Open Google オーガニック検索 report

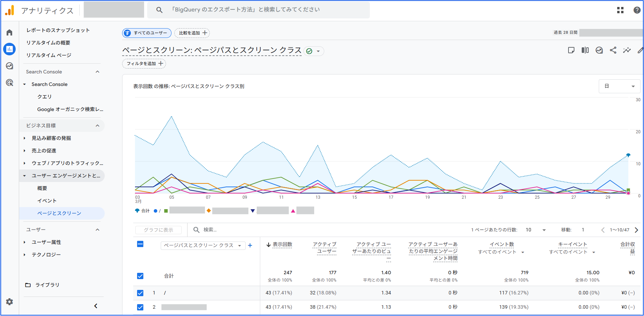70,109
